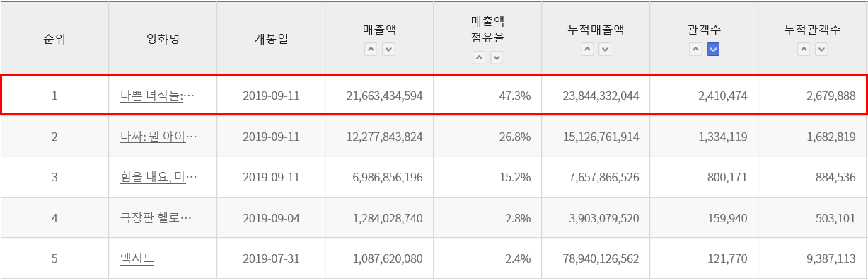Click the active blue 관객수 descending arrow
868x279 pixels.
[x=713, y=49]
